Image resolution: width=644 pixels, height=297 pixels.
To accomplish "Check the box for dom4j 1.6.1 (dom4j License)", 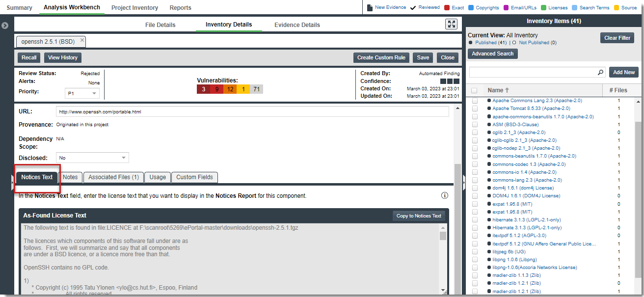I will tap(475, 188).
